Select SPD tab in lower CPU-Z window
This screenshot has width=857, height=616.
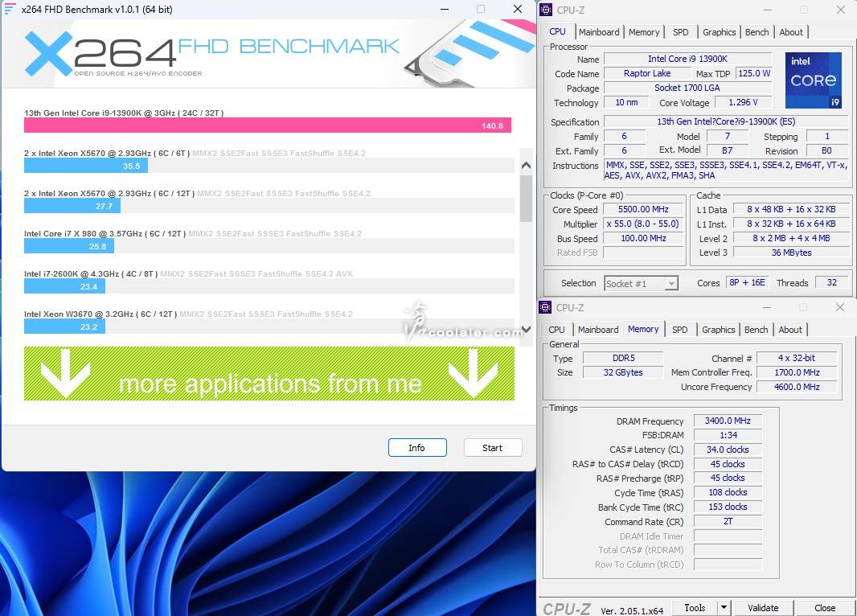(x=679, y=330)
